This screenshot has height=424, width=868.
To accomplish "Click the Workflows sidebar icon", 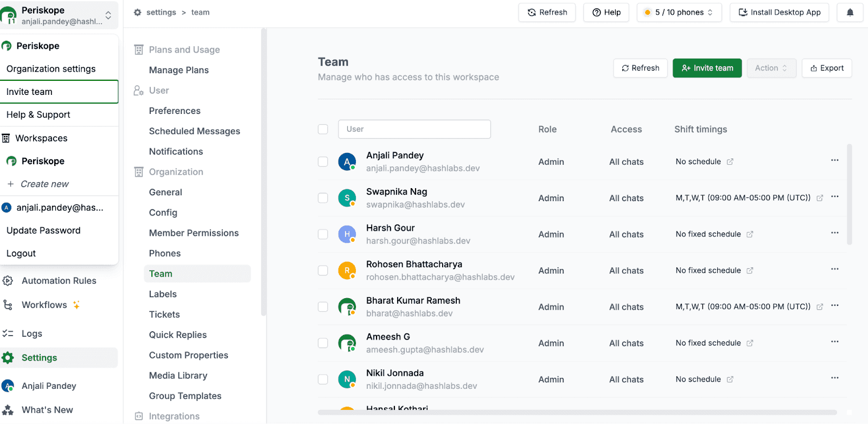I will pos(8,305).
